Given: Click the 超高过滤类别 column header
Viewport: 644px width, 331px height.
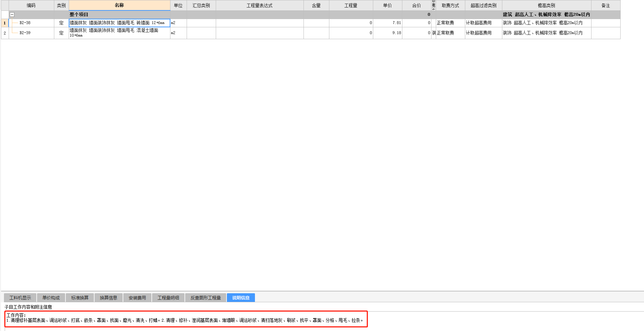Looking at the screenshot, I should click(484, 5).
